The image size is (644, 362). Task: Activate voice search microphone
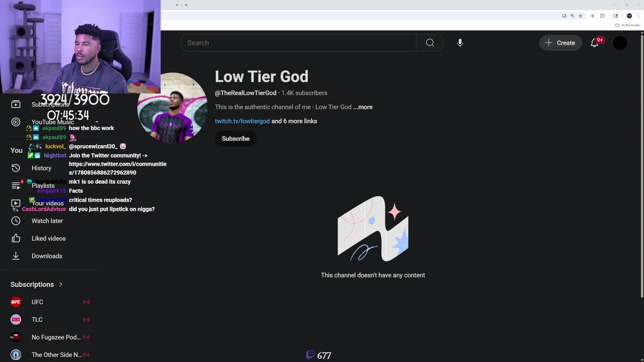click(x=460, y=43)
